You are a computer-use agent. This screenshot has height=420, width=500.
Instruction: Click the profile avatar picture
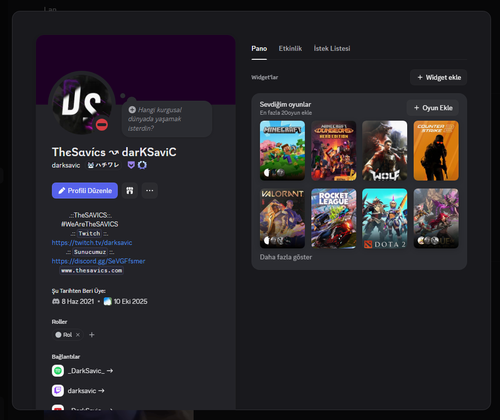pos(82,104)
